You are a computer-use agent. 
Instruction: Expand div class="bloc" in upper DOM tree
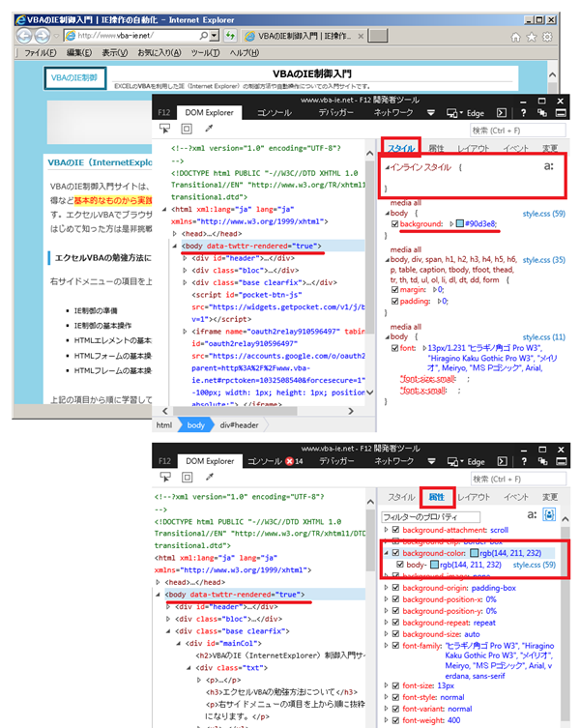(185, 270)
